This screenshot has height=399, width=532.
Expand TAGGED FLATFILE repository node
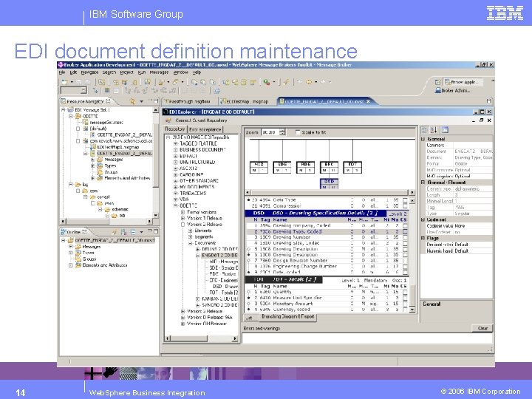coord(175,143)
